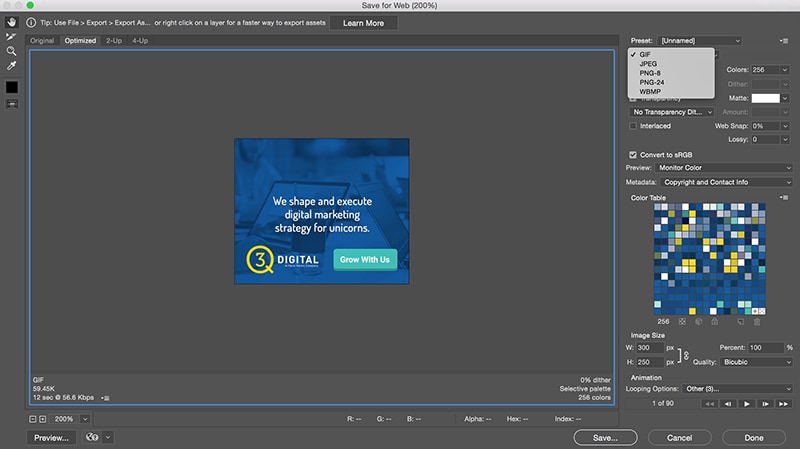Viewport: 800px width, 449px height.
Task: Select the Slice Select tool
Action: pyautogui.click(x=11, y=37)
